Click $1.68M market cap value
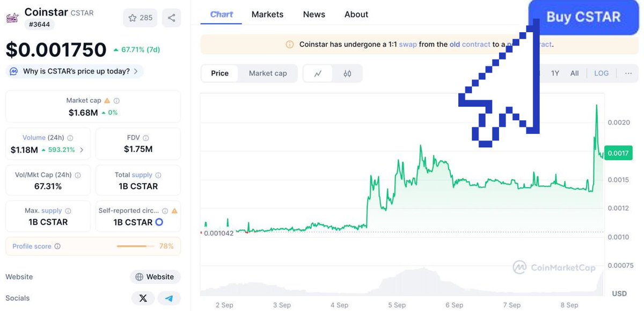Screen dimensions: 644x311 pyautogui.click(x=83, y=113)
